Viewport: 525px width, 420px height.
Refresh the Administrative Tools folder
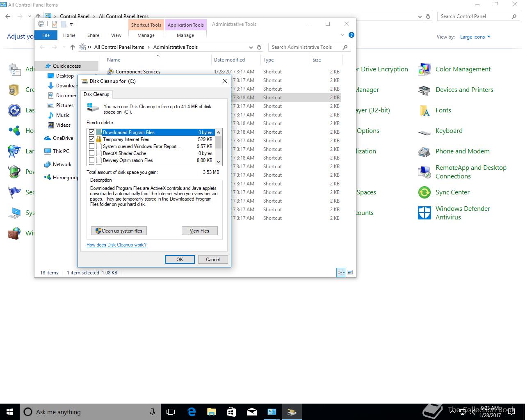pos(259,47)
